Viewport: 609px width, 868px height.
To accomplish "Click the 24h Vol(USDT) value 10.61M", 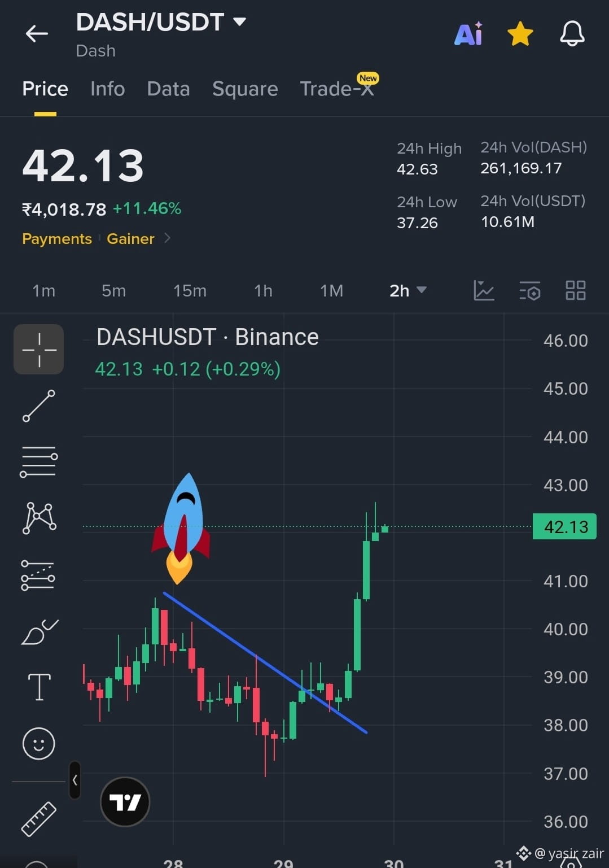I will (x=507, y=221).
